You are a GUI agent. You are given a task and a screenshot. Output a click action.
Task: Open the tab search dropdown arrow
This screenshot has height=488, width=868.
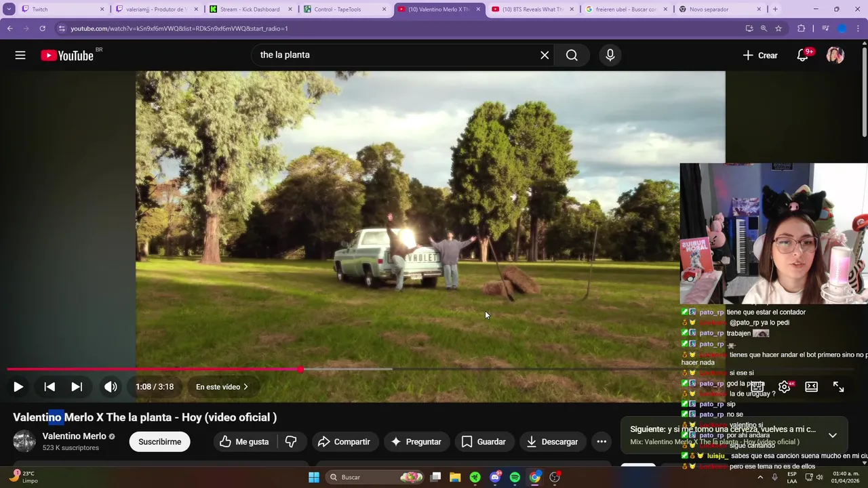9,9
